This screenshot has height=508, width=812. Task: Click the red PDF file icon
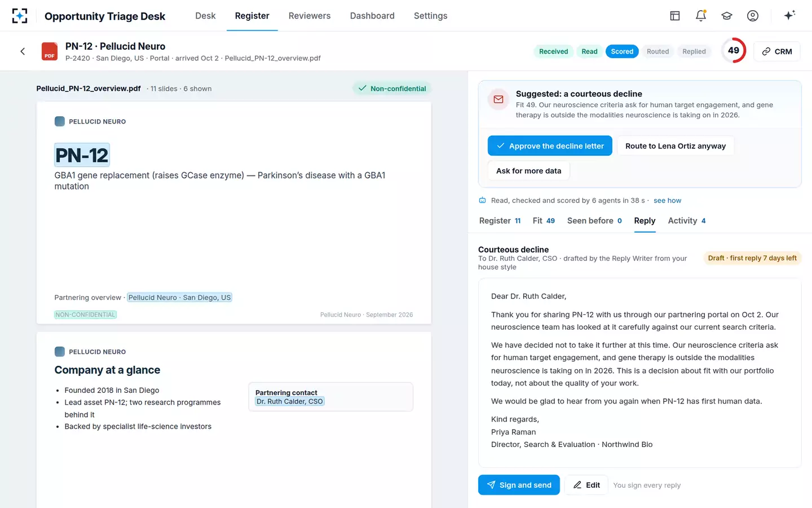click(x=50, y=51)
